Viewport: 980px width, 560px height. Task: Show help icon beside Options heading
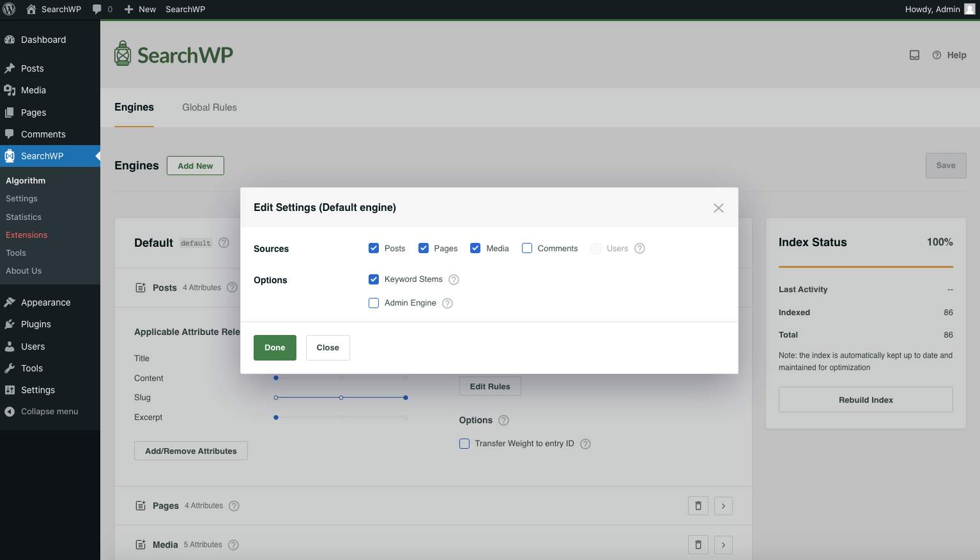coord(503,421)
